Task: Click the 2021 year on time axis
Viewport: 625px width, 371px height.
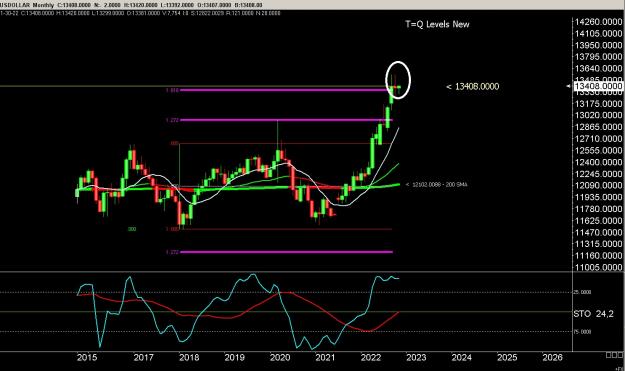Action: point(325,357)
